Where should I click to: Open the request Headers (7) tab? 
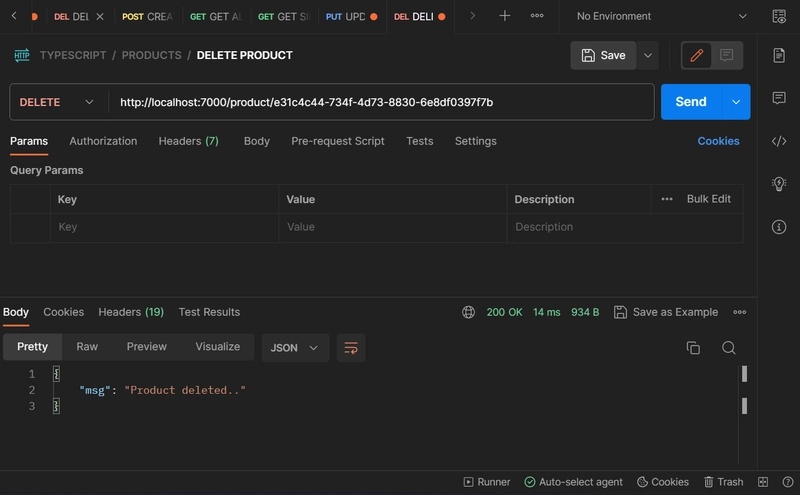(188, 141)
